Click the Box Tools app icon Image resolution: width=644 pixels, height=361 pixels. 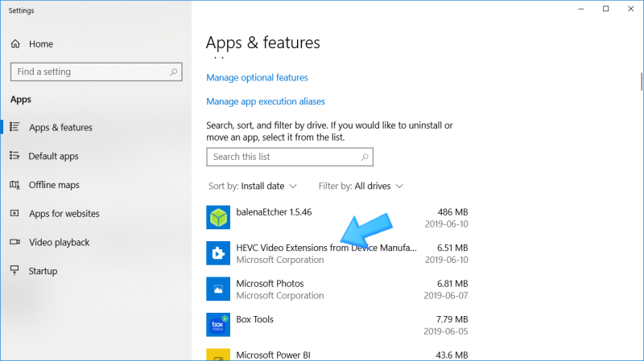(x=218, y=325)
